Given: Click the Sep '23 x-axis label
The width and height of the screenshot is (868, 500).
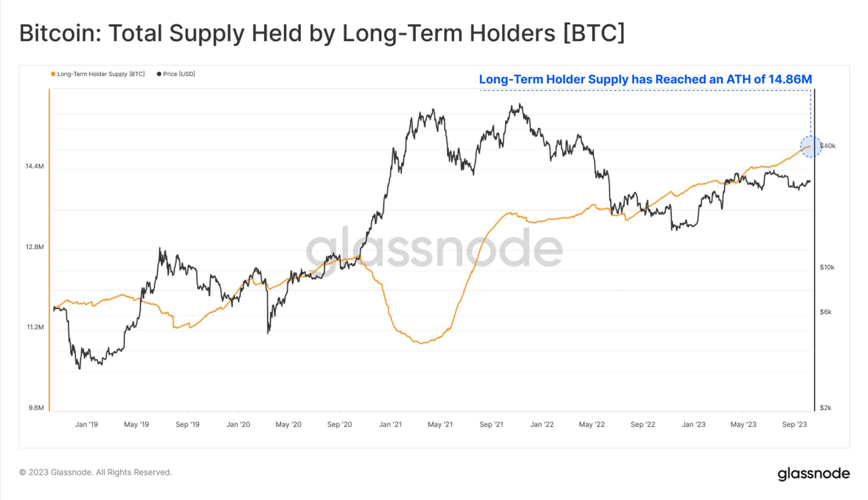Looking at the screenshot, I should [794, 424].
